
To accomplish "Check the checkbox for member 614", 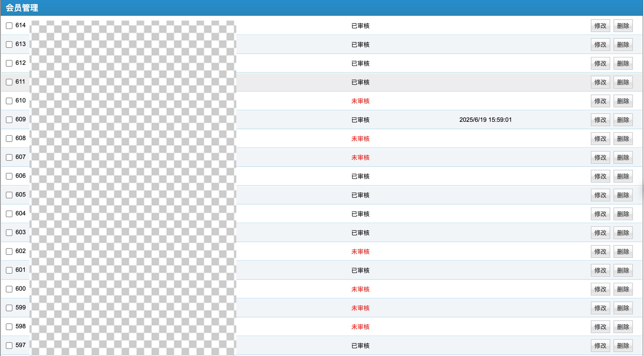I will pyautogui.click(x=9, y=26).
